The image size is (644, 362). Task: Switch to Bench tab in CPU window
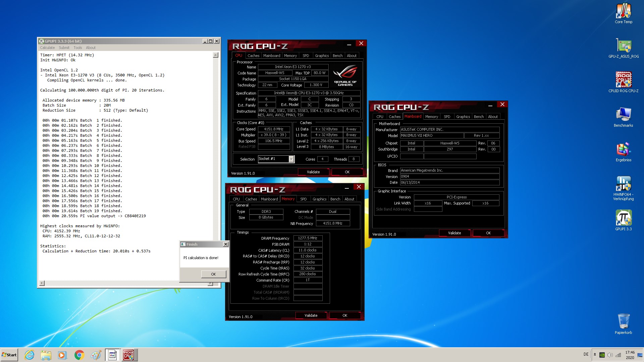point(337,56)
